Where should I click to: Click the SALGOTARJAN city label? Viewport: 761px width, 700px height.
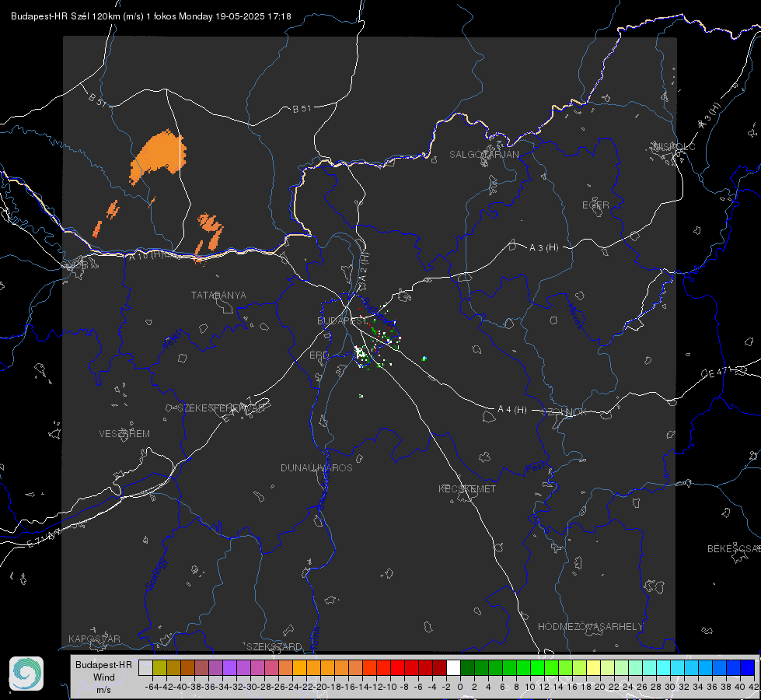click(x=483, y=155)
